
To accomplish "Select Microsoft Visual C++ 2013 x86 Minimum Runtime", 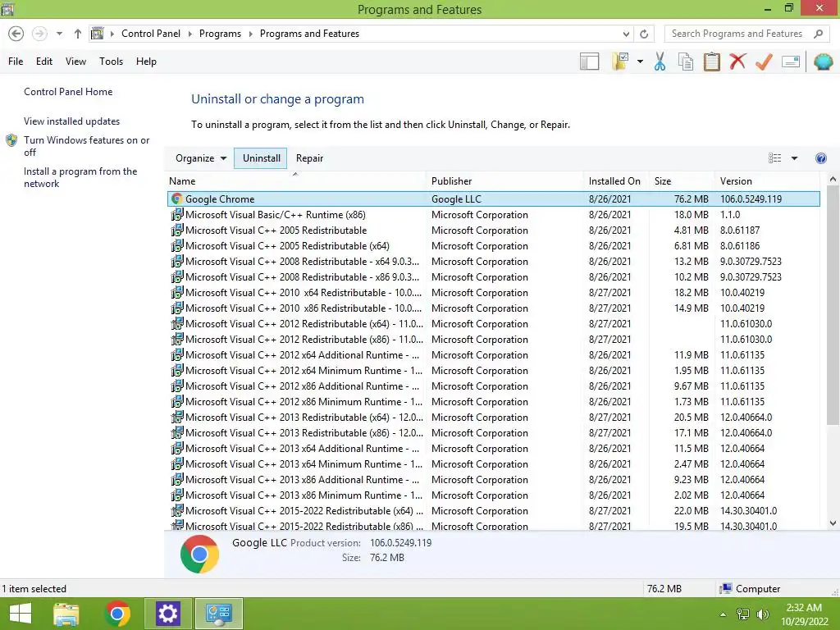I will pos(493,495).
